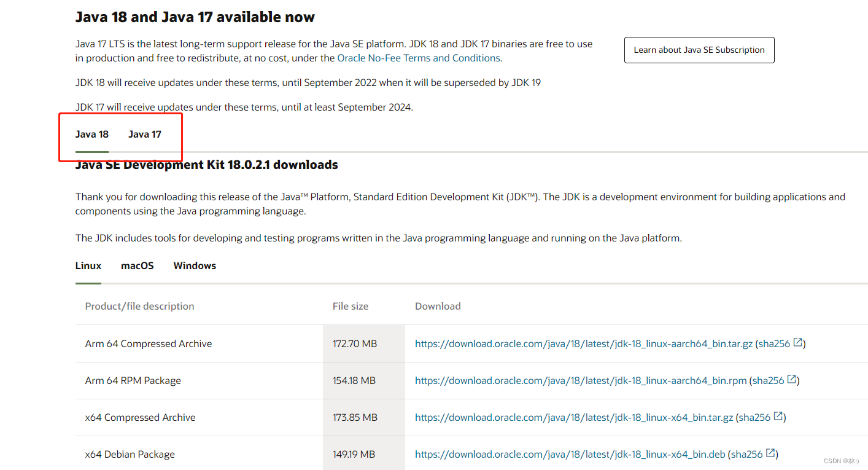Click Java SE Development Kit 18.0.2.1 downloads heading

click(207, 165)
